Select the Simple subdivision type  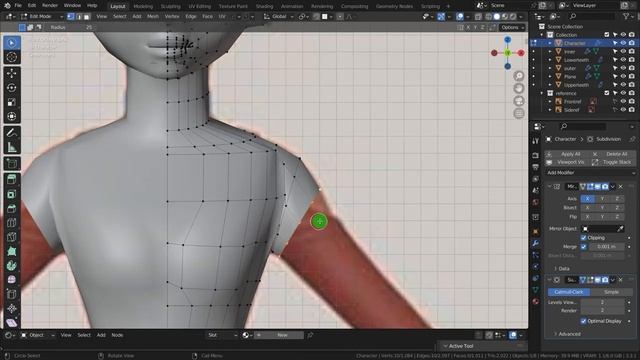click(611, 292)
